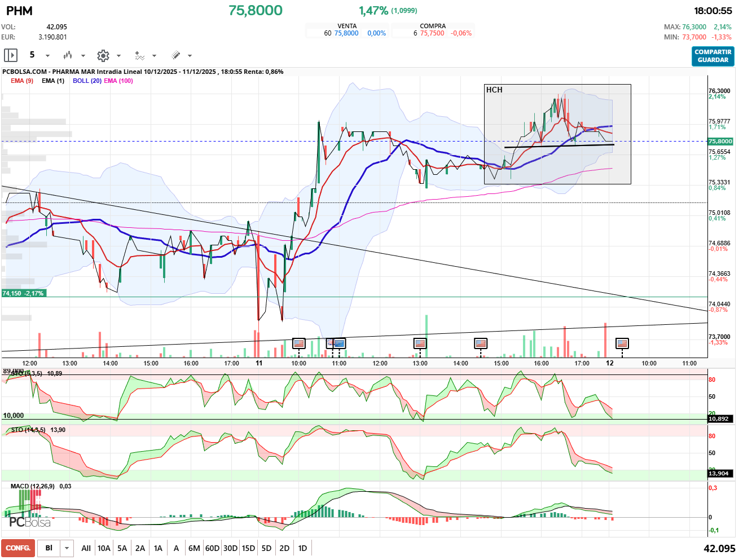Expand the BI selector dropdown arrow

click(67, 548)
